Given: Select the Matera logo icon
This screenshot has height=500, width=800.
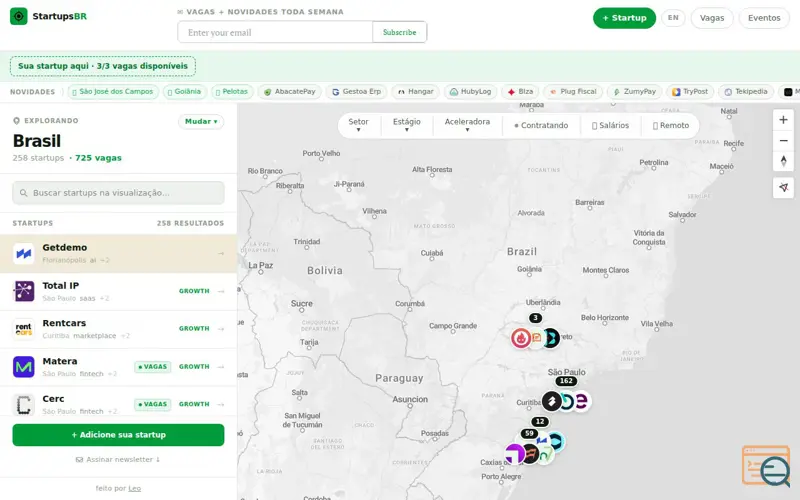Looking at the screenshot, I should [23, 367].
